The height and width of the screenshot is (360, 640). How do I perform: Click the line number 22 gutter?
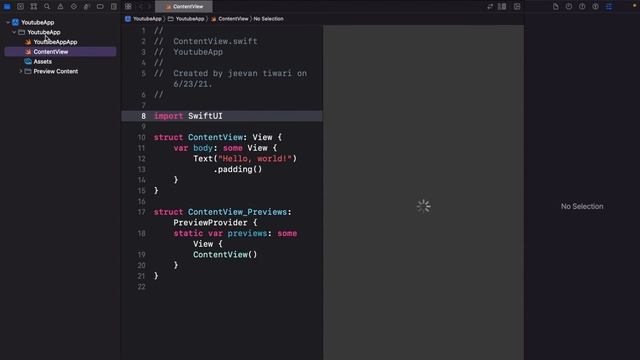click(x=141, y=287)
